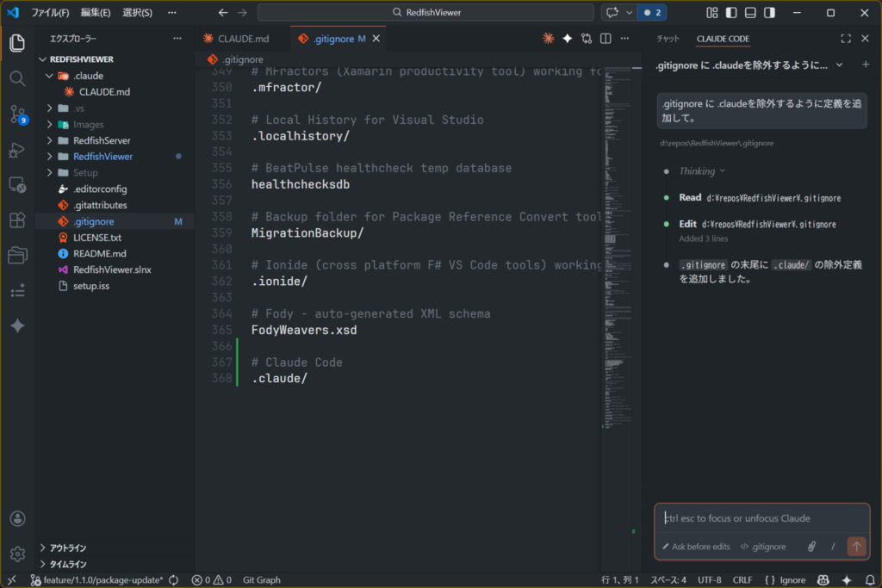Open Source Control view with 9 badge
This screenshot has height=588, width=882.
17,115
